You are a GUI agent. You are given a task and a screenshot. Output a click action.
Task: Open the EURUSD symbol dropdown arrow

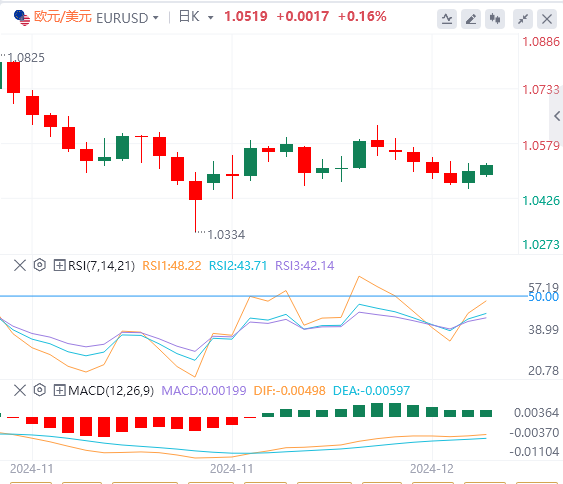155,18
